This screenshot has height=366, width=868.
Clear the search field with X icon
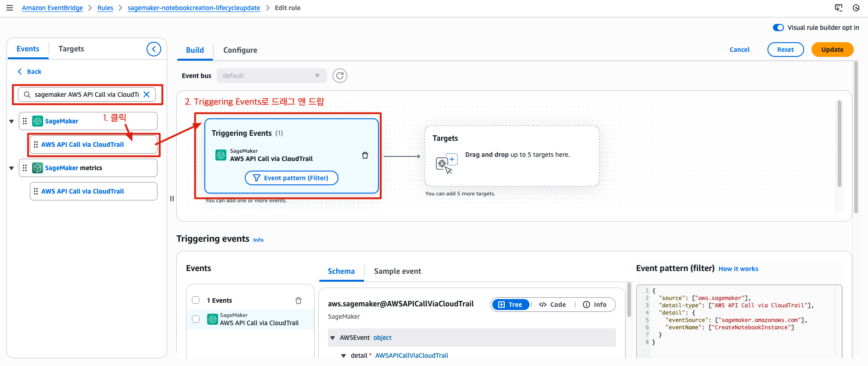[147, 94]
